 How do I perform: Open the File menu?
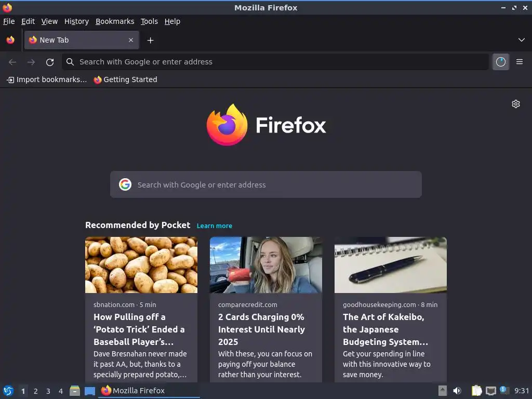pyautogui.click(x=9, y=21)
